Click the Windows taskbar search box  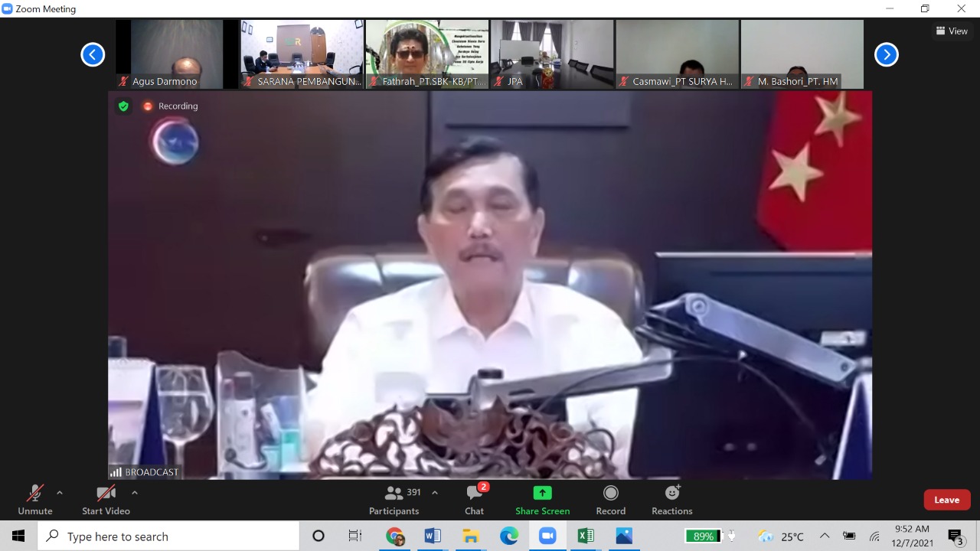[x=168, y=536]
